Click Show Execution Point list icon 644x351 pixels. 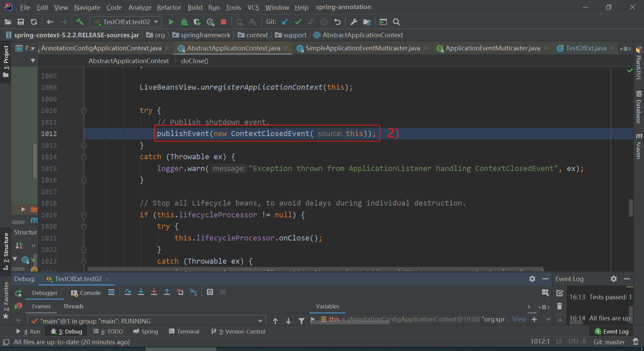point(111,292)
